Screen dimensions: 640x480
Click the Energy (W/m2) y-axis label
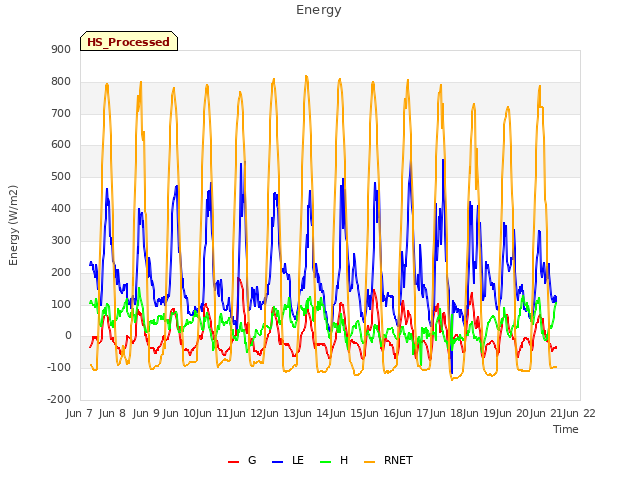click(x=13, y=225)
